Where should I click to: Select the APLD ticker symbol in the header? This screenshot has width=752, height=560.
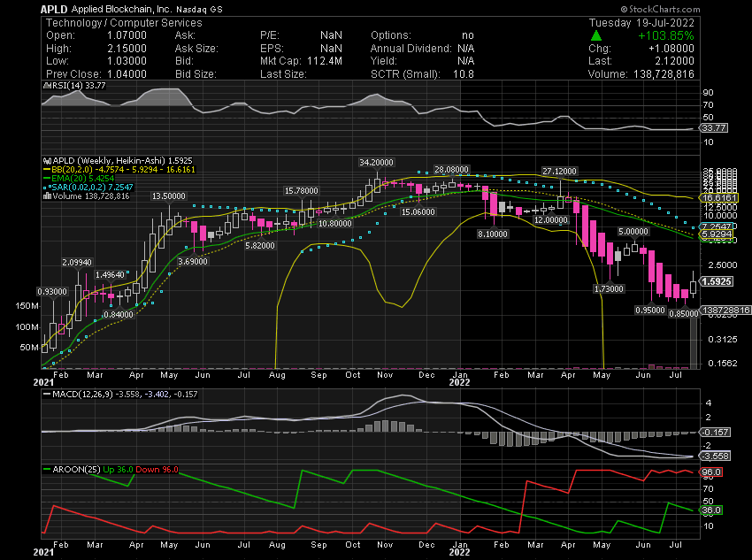tap(54, 9)
